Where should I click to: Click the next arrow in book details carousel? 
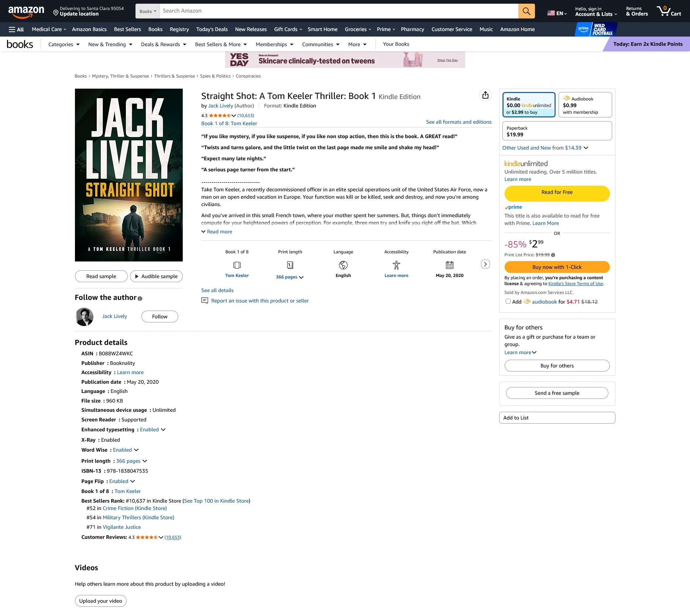click(485, 264)
